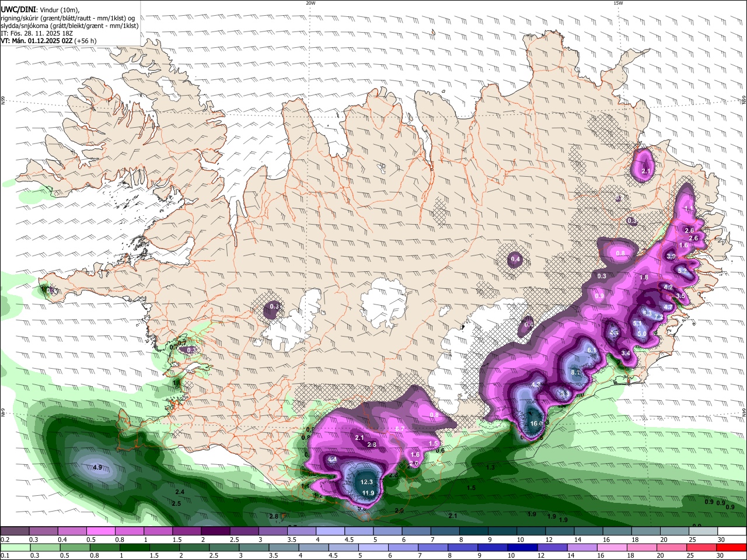Click the 7.2 snowfall value

click(658, 317)
